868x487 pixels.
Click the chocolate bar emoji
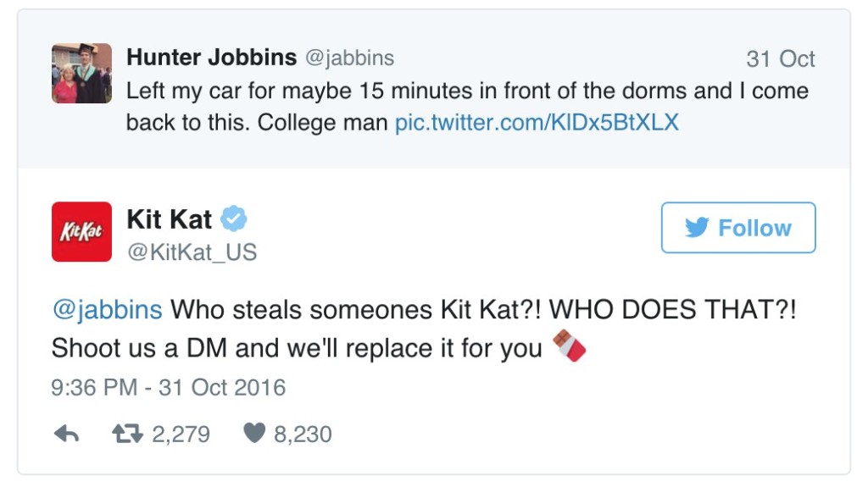[x=570, y=346]
